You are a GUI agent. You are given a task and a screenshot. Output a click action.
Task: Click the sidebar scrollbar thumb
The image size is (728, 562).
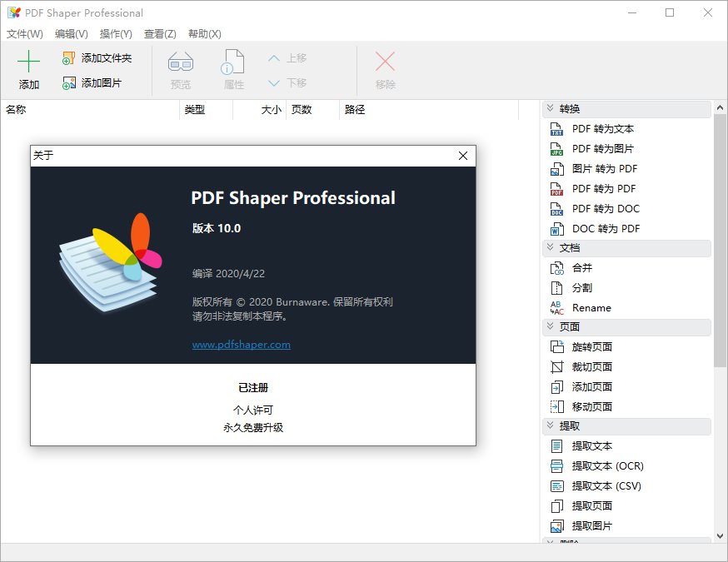tap(721, 241)
